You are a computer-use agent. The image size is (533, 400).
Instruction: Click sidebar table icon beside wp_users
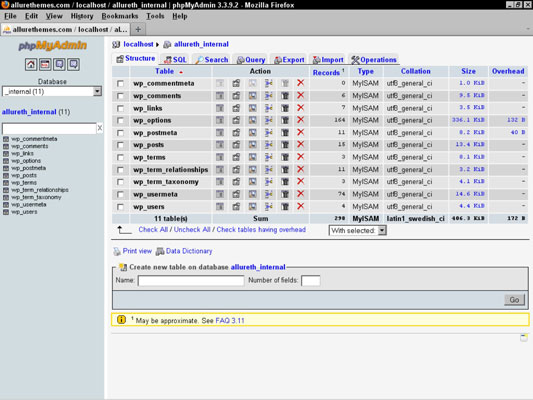click(6, 212)
